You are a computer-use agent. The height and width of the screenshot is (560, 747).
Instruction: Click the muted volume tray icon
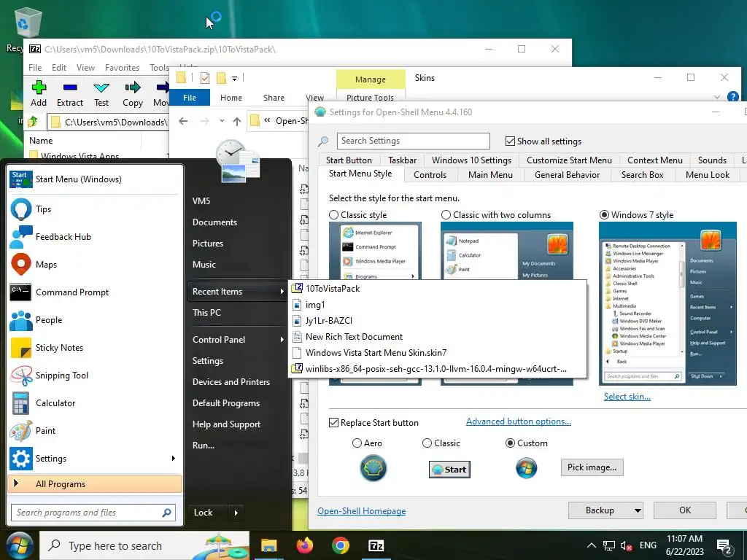tap(627, 545)
